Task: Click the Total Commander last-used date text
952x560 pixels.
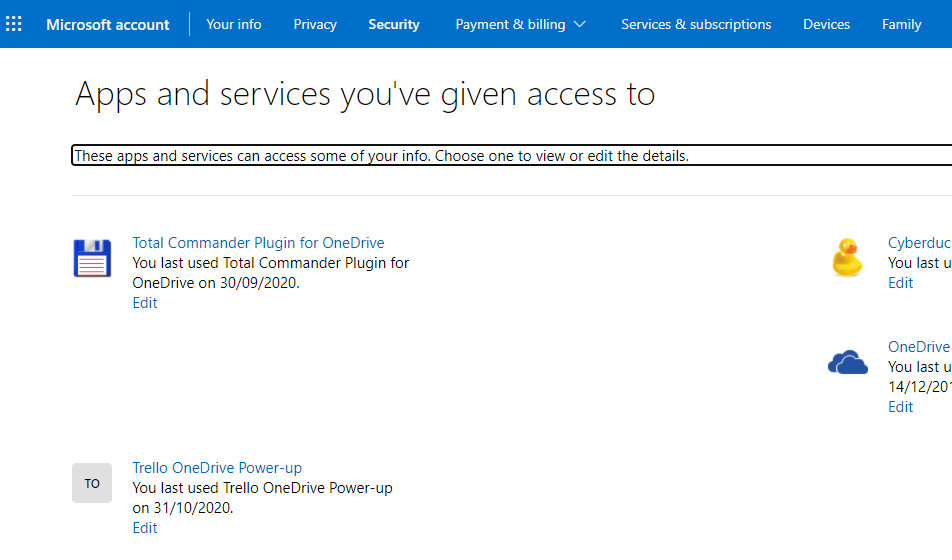Action: pyautogui.click(x=271, y=273)
